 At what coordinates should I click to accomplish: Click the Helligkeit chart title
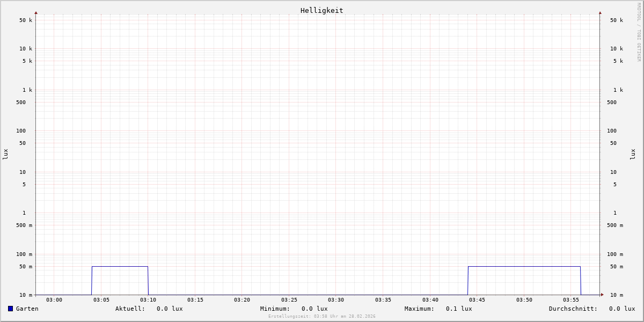321,10
